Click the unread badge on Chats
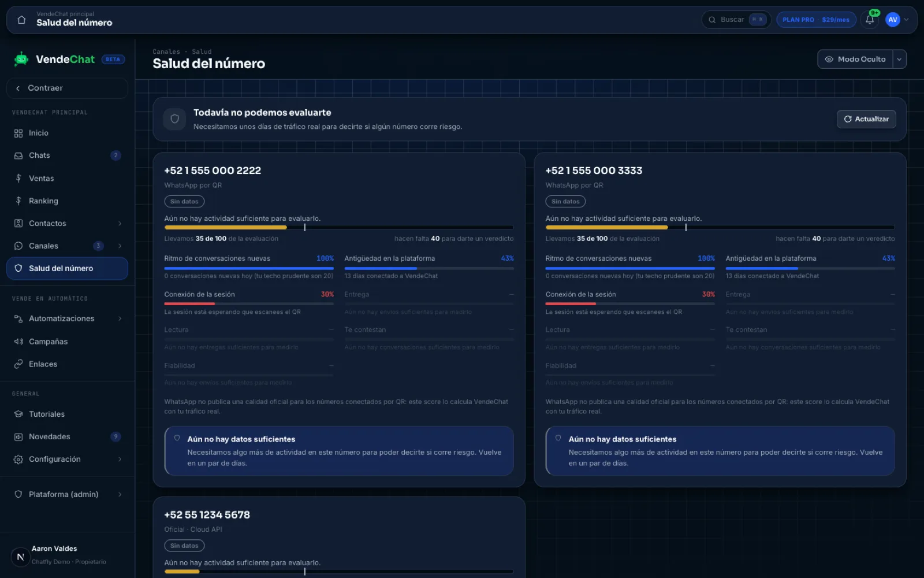924x578 pixels. [x=115, y=155]
